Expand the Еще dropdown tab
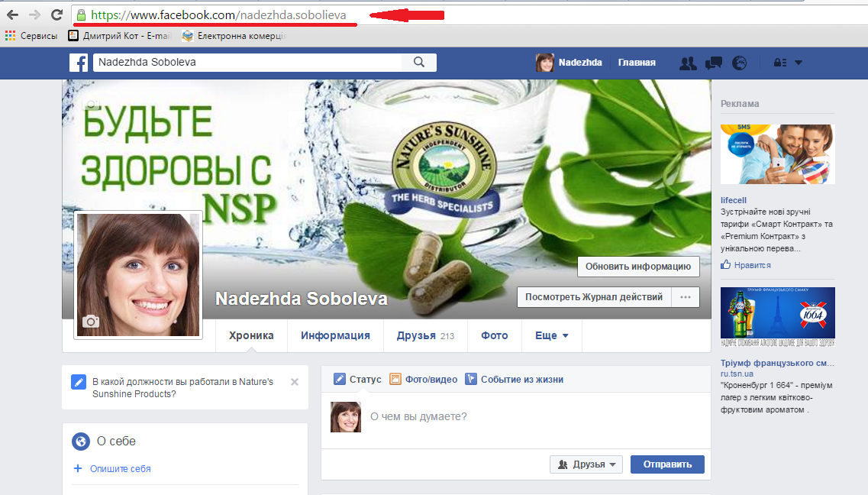Viewport: 868px width, 495px height. click(551, 335)
